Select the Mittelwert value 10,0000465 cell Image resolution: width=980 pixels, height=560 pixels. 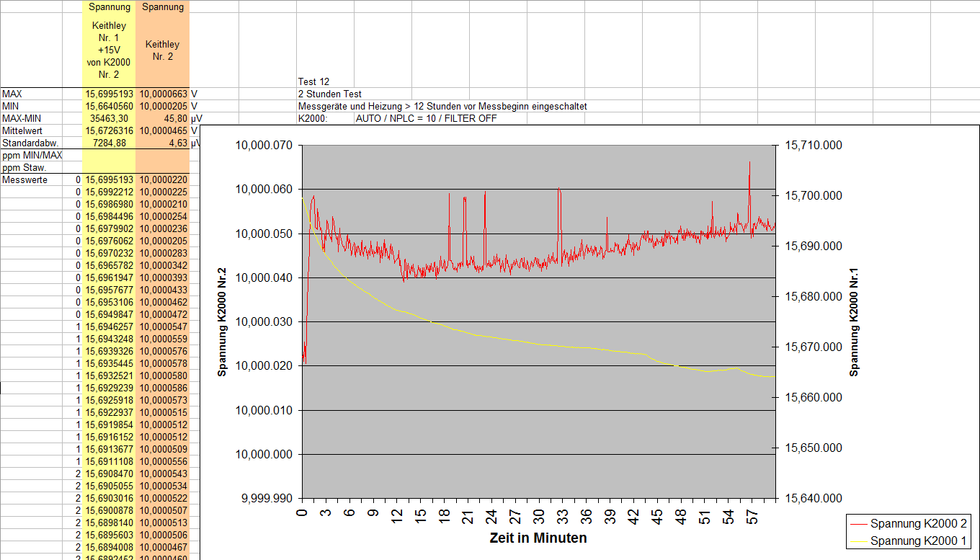point(163,130)
